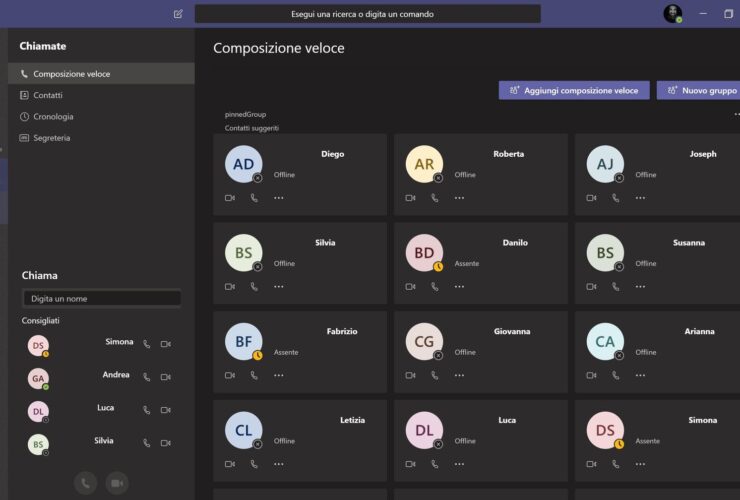Call Andrea from Consigliati list
The height and width of the screenshot is (500, 740).
pyautogui.click(x=147, y=377)
